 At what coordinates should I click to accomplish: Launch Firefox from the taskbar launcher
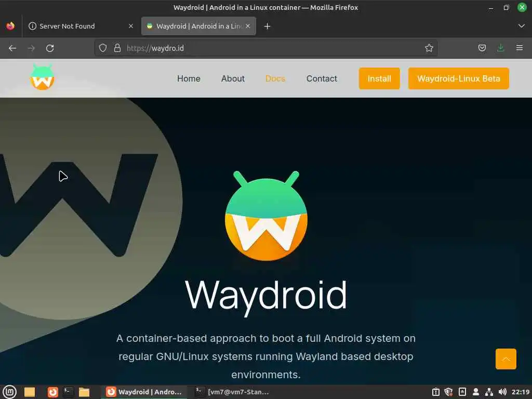pos(52,392)
